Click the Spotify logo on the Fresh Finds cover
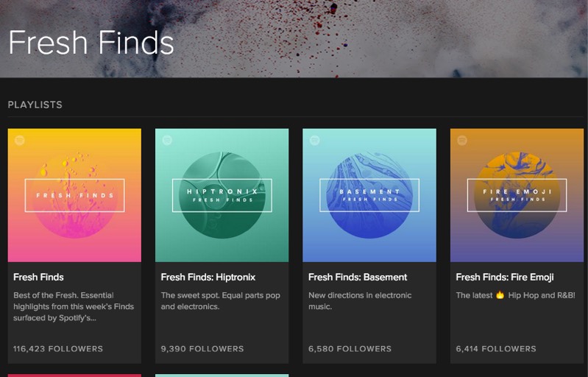 (19, 140)
